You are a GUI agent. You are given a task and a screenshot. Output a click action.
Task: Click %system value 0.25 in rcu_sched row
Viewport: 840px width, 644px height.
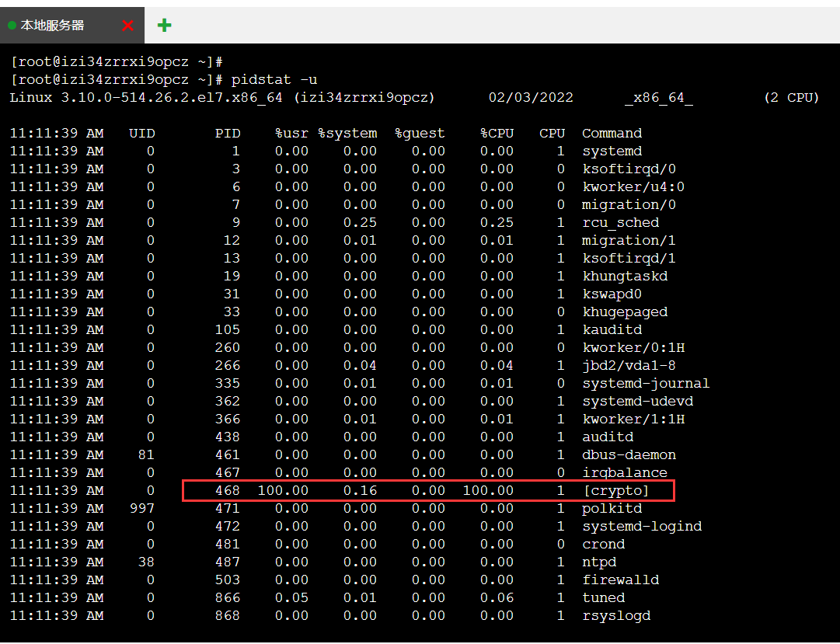click(x=361, y=223)
